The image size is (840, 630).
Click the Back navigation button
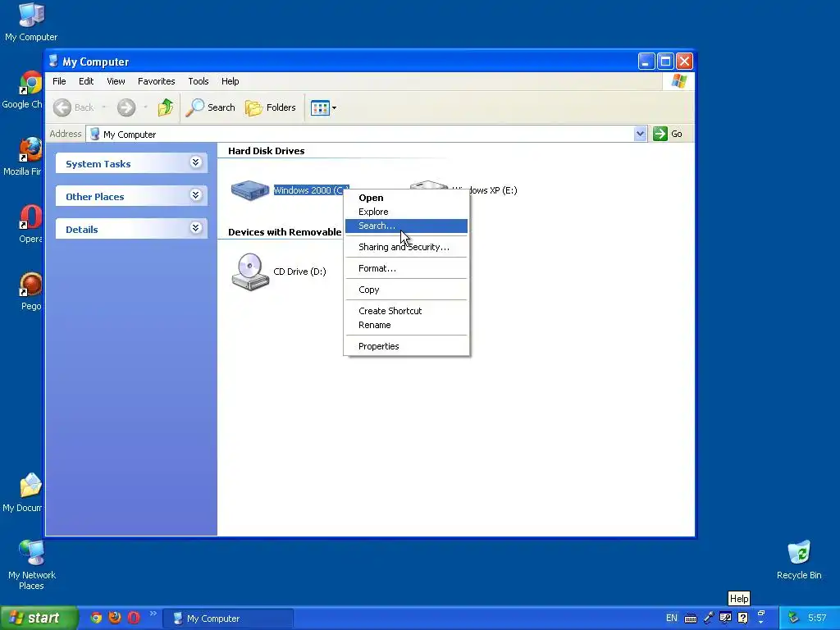point(74,107)
